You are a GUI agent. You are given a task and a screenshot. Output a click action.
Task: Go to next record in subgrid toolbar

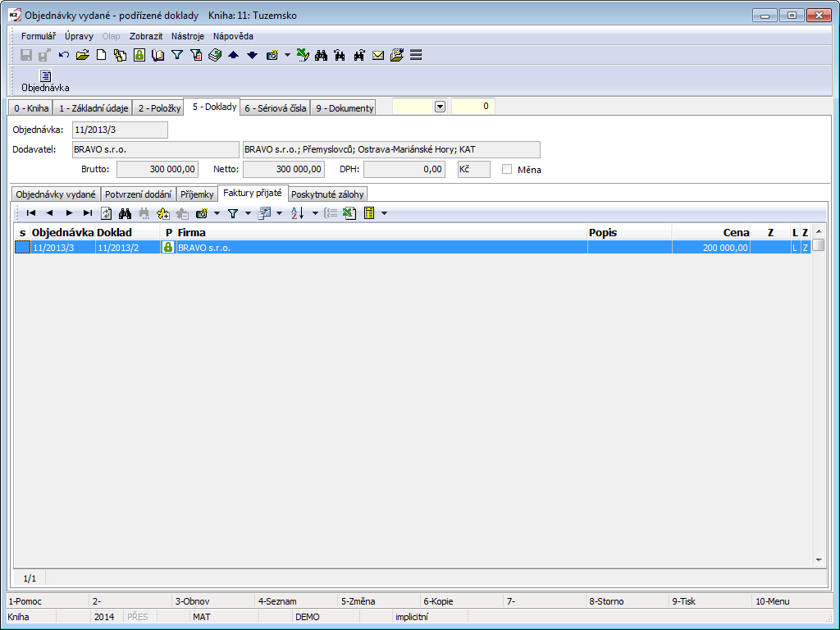click(69, 213)
